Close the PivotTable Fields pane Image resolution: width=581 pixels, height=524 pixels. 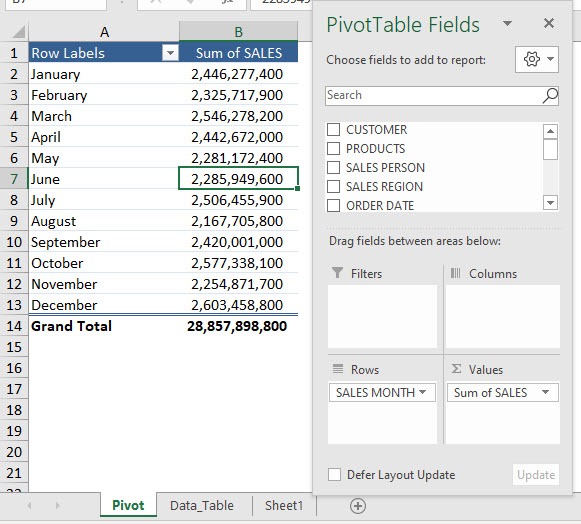click(x=549, y=23)
